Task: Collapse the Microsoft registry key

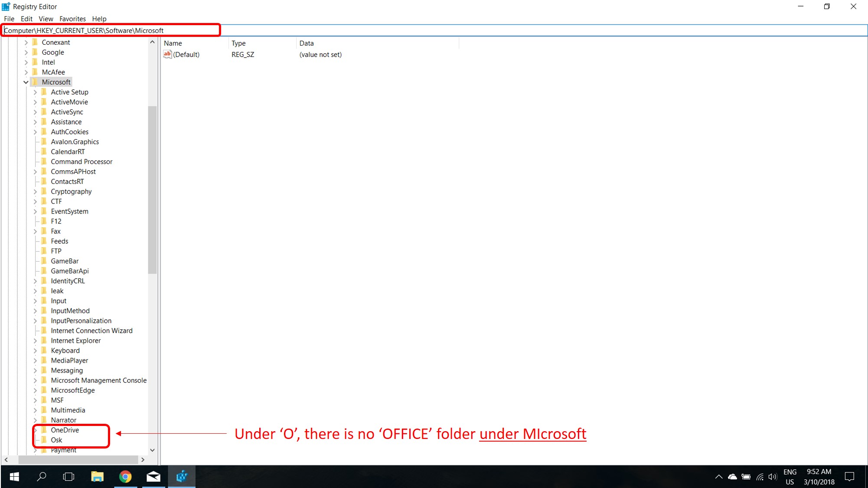Action: click(26, 82)
